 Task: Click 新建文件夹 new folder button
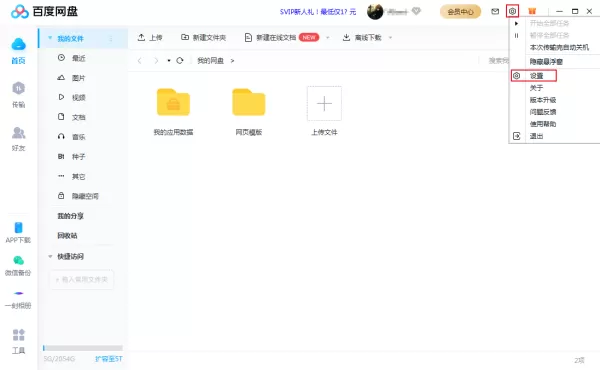(203, 37)
